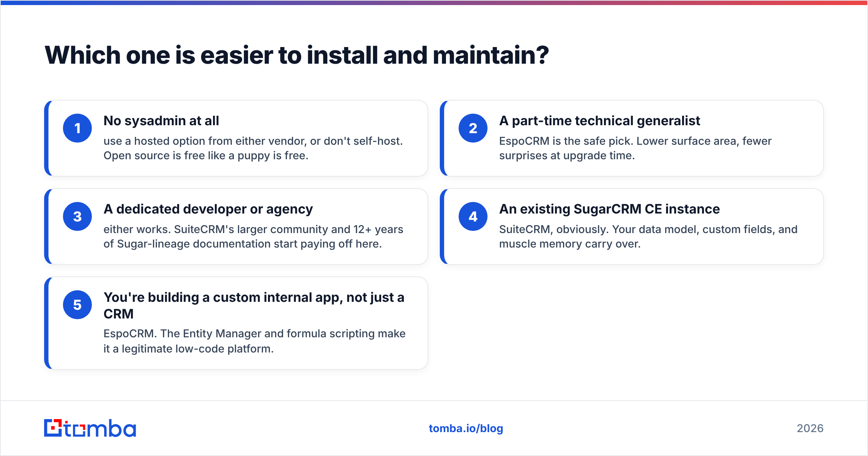Click the 2026 year label
This screenshot has width=868, height=456.
coord(810,428)
